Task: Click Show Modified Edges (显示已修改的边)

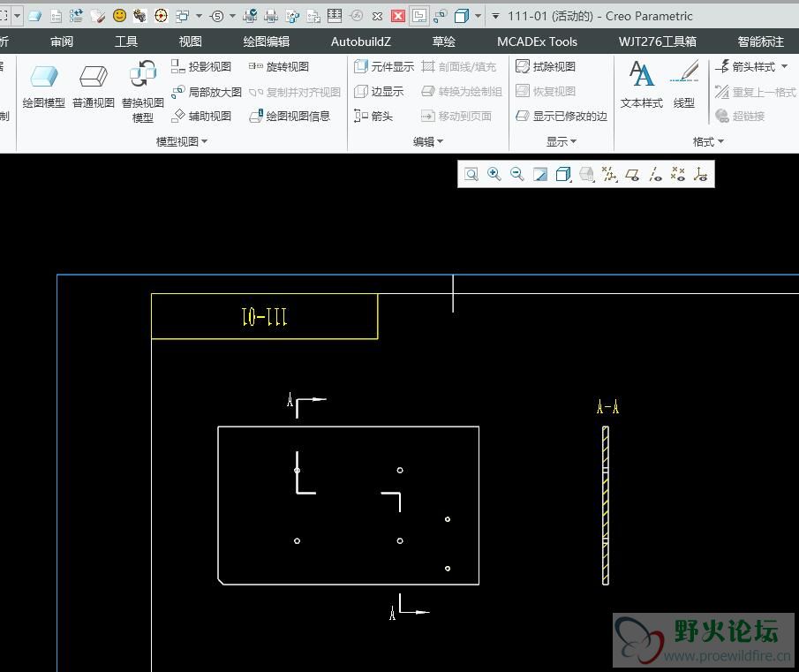Action: pos(561,117)
